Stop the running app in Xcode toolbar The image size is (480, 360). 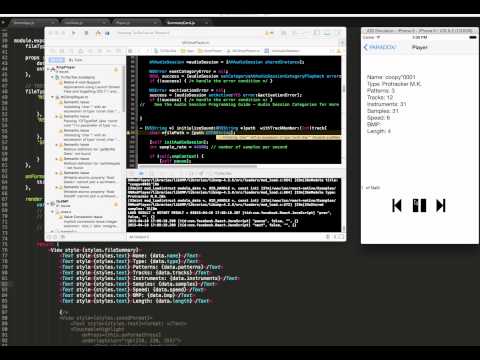pyautogui.click(x=86, y=33)
